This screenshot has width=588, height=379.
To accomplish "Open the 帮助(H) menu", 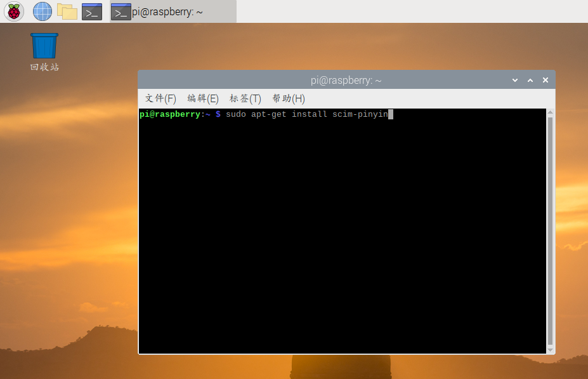I will (x=289, y=98).
